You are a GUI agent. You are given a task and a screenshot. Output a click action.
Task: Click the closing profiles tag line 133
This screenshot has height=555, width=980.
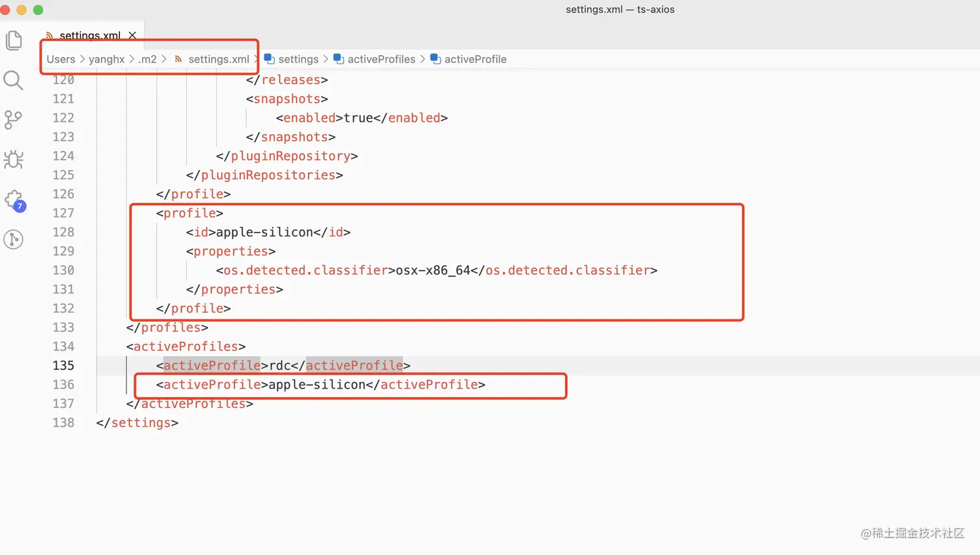(167, 327)
